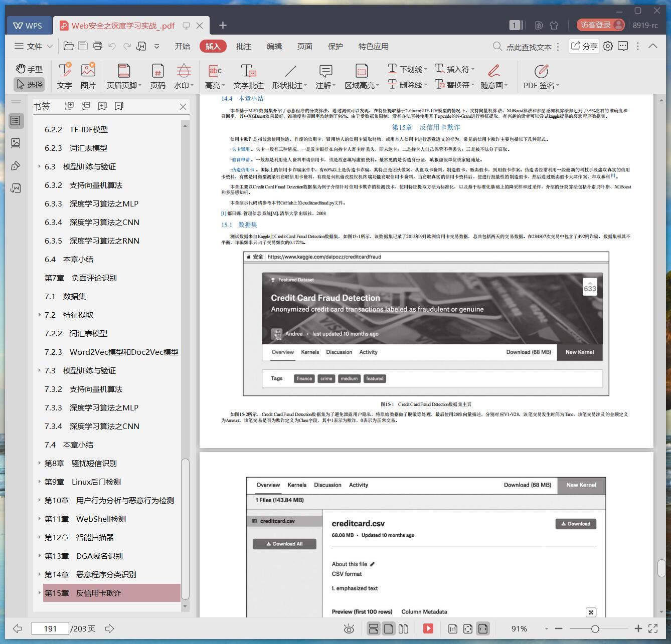Choose the replace mark (替换符) tool
The width and height of the screenshot is (671, 644).
(x=454, y=85)
